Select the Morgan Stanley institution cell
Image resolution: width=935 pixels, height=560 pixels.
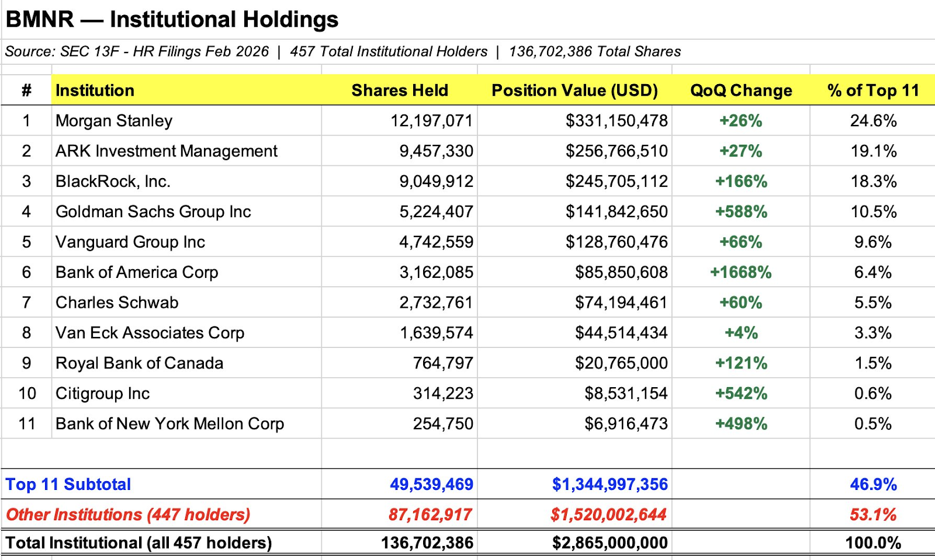point(114,121)
